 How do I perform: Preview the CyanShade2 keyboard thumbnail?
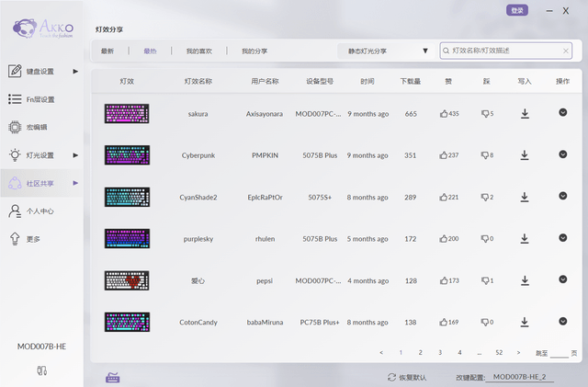click(x=127, y=197)
